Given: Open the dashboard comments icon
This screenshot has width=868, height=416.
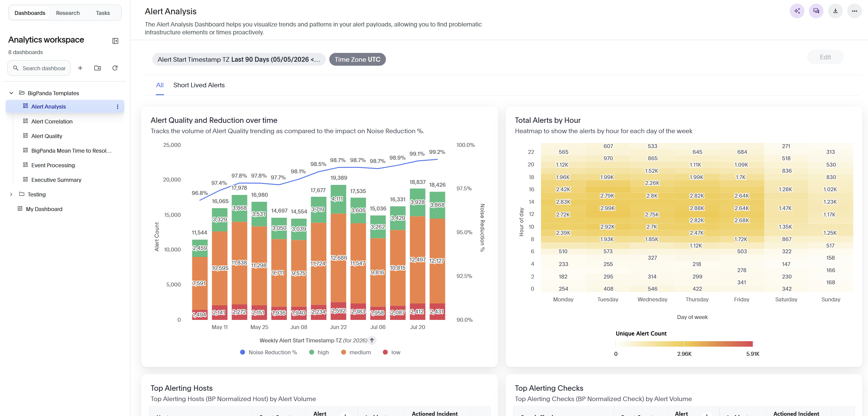Looking at the screenshot, I should (816, 11).
